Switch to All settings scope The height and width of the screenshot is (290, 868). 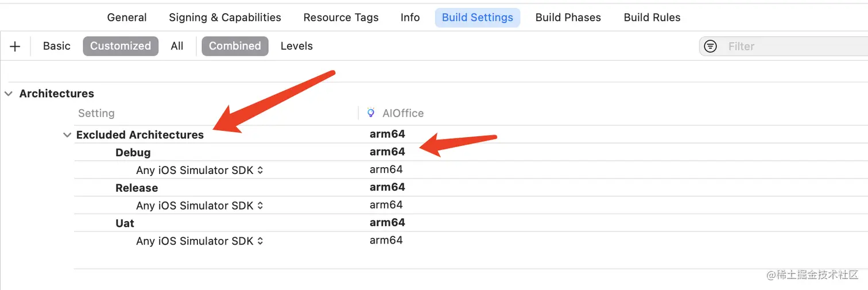(177, 47)
